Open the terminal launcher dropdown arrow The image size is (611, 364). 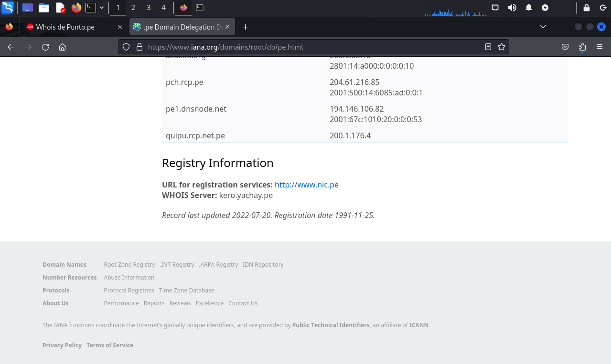click(102, 8)
